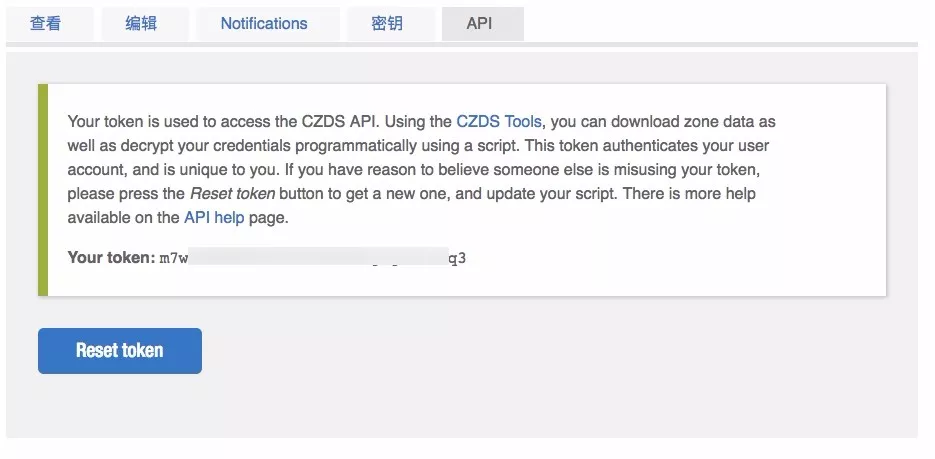The width and height of the screenshot is (935, 459).
Task: Click the word "page." after API help
Action: tap(269, 218)
